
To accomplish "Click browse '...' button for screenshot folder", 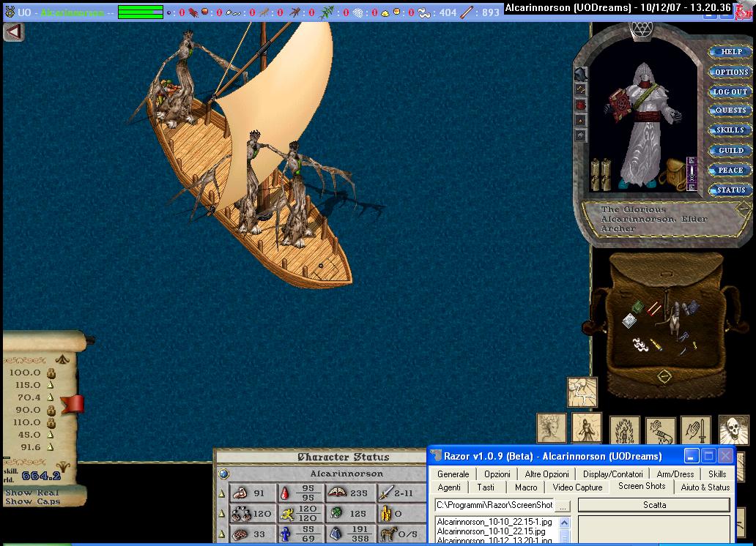I will coord(563,506).
